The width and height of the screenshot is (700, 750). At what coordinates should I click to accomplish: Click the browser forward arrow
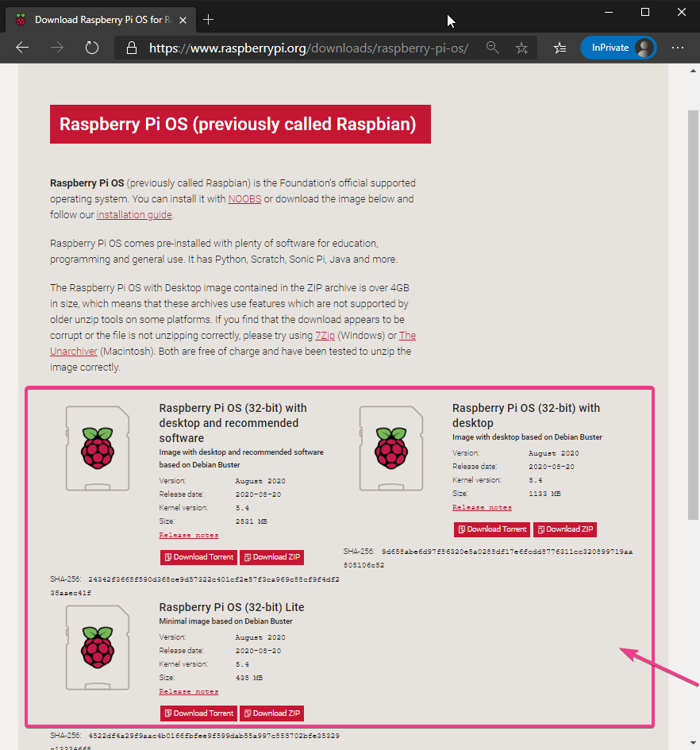click(x=57, y=48)
